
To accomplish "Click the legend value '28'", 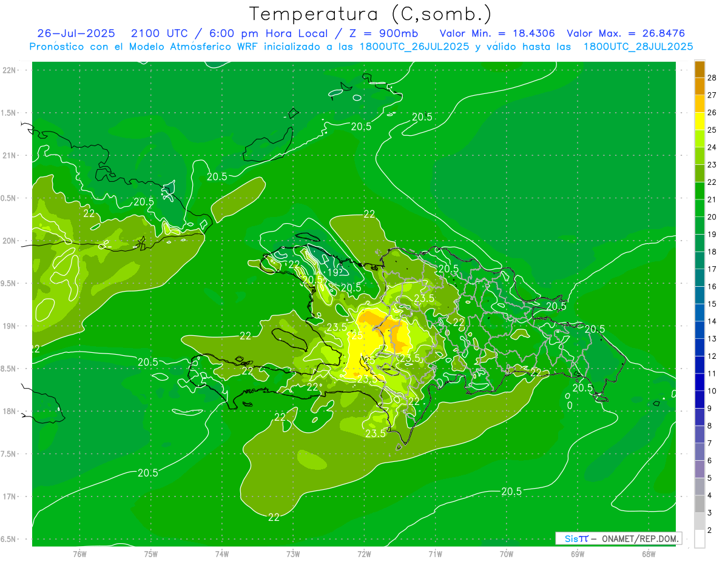I will (x=712, y=78).
